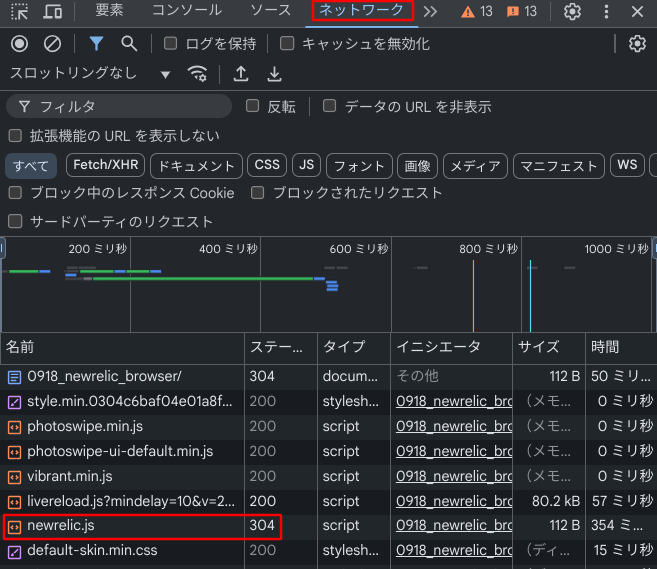The height and width of the screenshot is (569, 657).
Task: Check データの URL を非表示
Action: [329, 106]
